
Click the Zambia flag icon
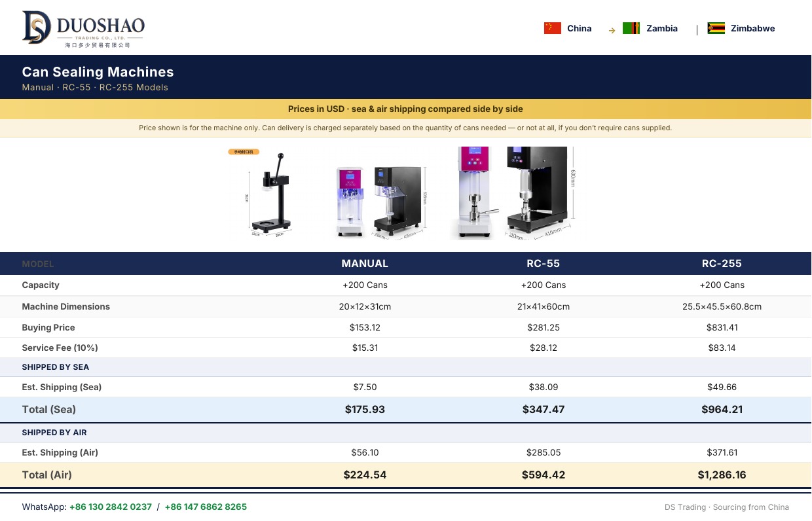tap(631, 28)
